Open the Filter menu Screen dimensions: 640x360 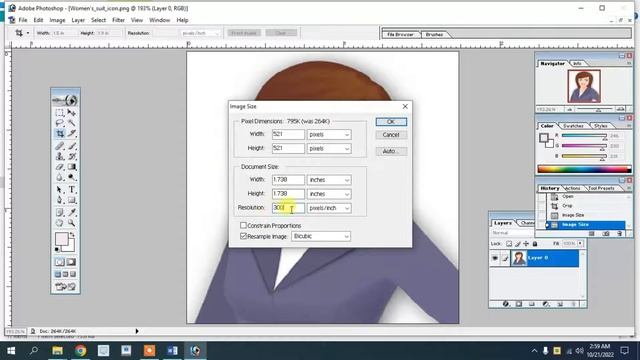click(118, 20)
